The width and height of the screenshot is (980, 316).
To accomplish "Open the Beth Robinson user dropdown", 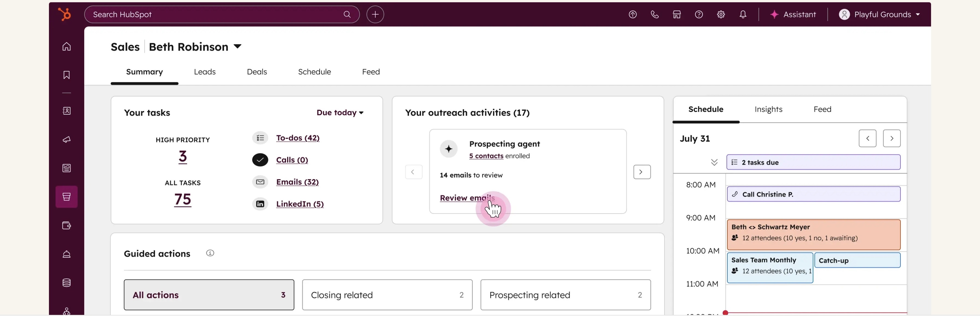I will coord(237,47).
